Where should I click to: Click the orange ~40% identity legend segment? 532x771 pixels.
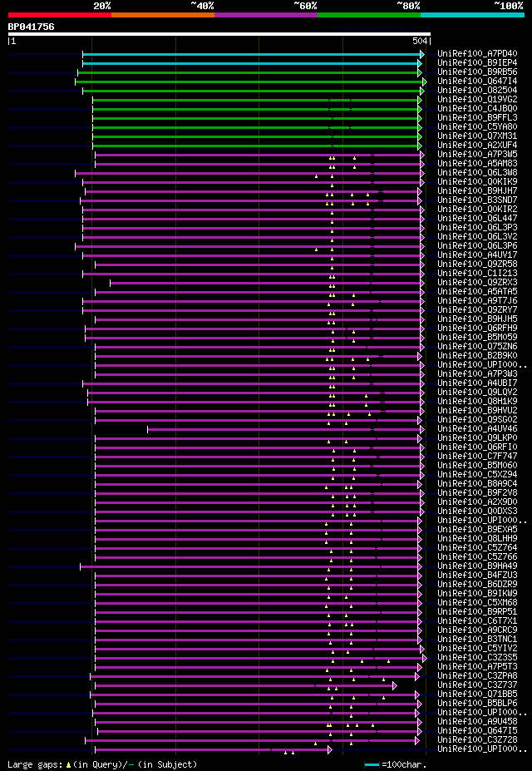coord(163,15)
